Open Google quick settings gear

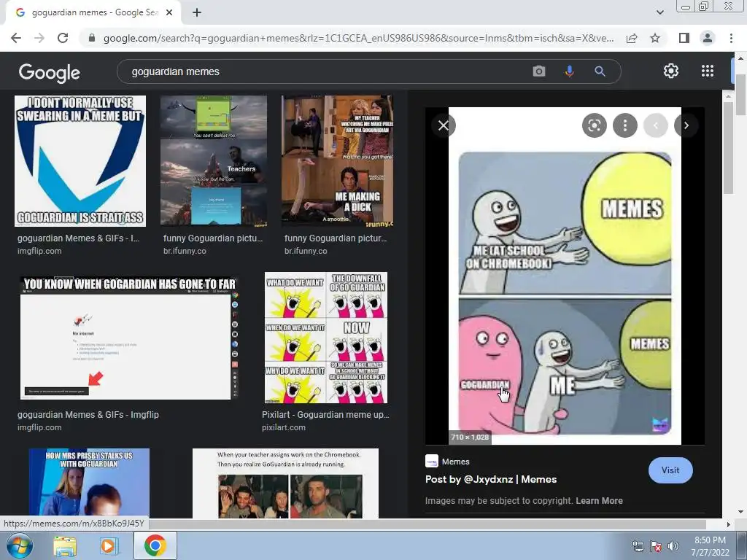point(671,71)
